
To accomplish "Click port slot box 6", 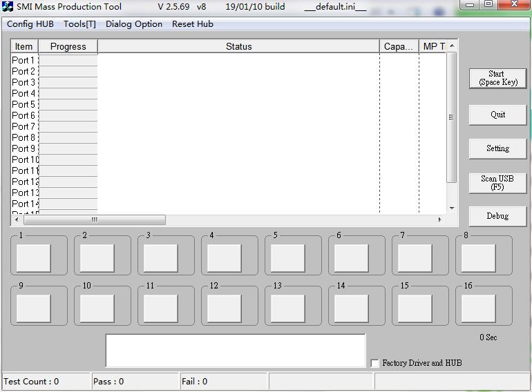I will coord(352,258).
